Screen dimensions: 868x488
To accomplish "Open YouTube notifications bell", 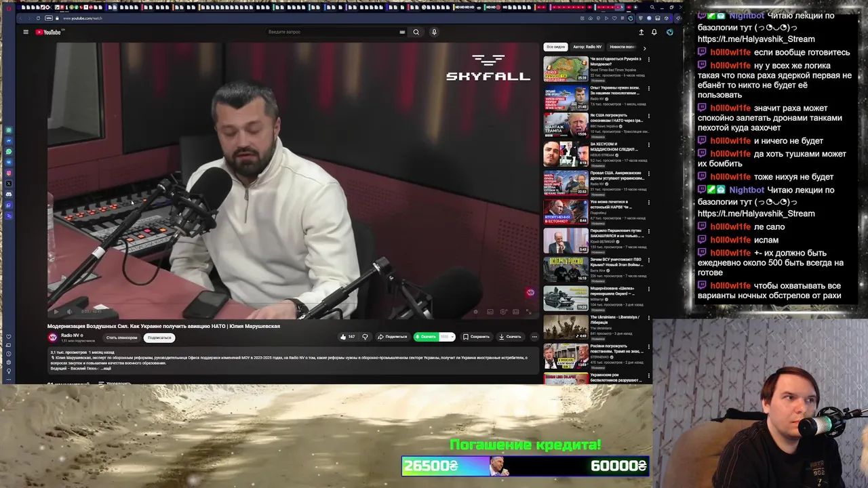I will pos(654,32).
